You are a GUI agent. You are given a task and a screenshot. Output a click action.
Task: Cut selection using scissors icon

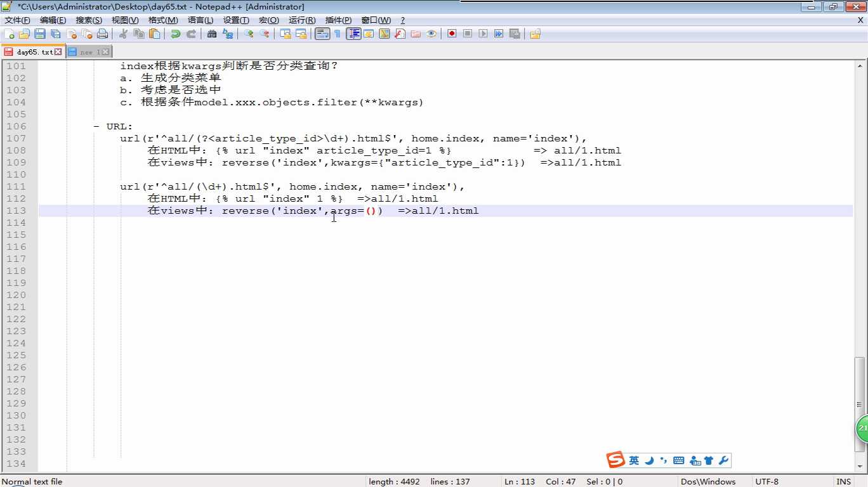coord(123,34)
